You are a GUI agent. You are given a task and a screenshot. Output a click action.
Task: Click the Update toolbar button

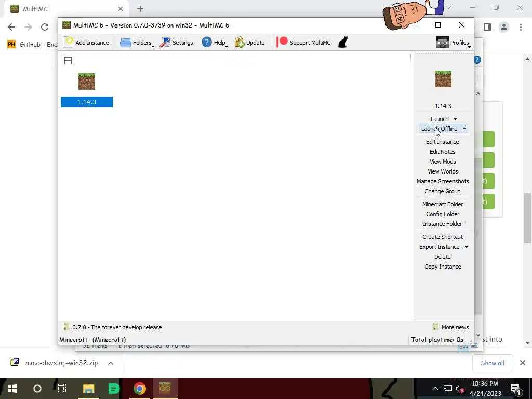tap(250, 43)
